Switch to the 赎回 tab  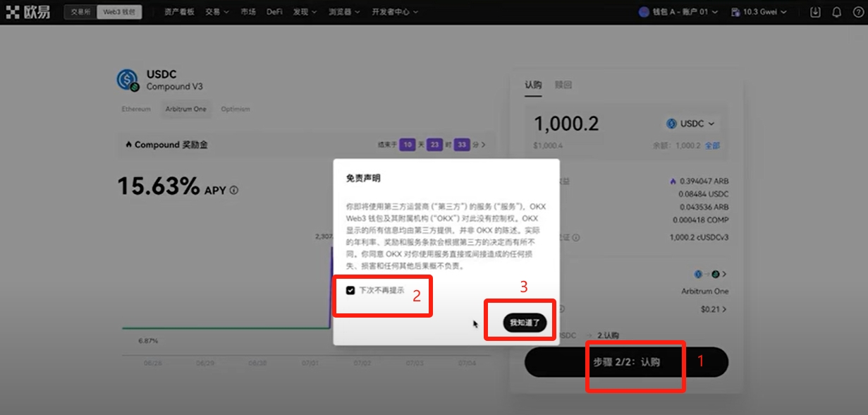click(x=563, y=85)
